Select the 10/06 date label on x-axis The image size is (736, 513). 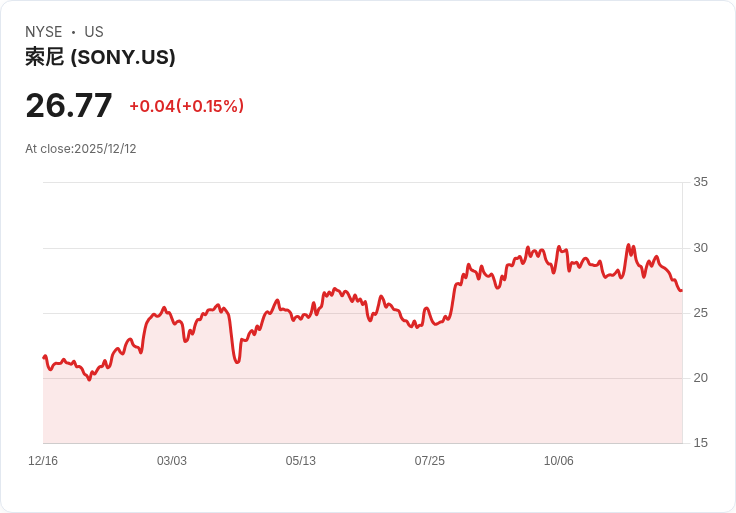point(558,460)
